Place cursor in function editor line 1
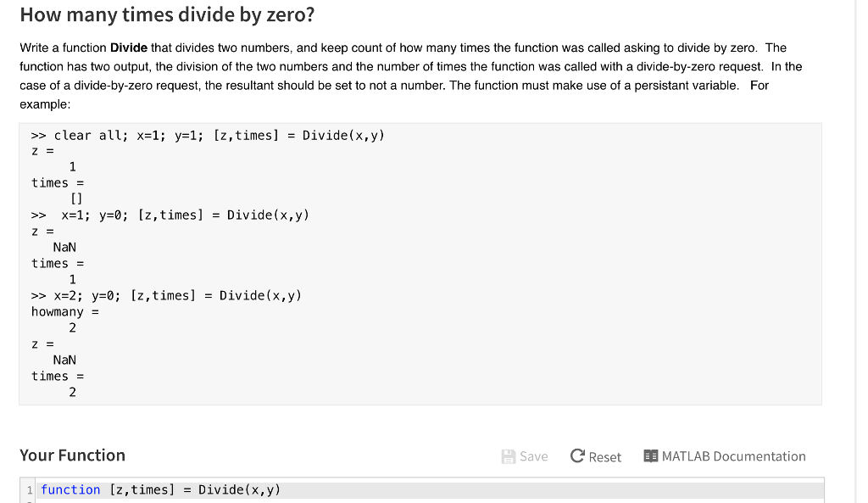 430,490
